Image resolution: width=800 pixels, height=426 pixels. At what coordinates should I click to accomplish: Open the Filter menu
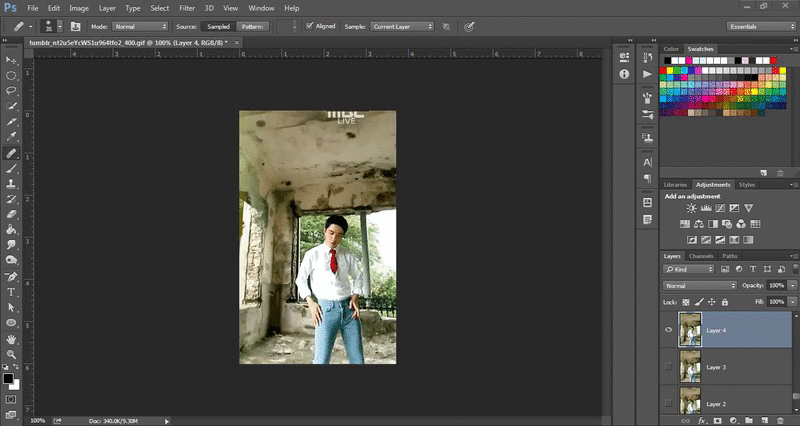187,8
